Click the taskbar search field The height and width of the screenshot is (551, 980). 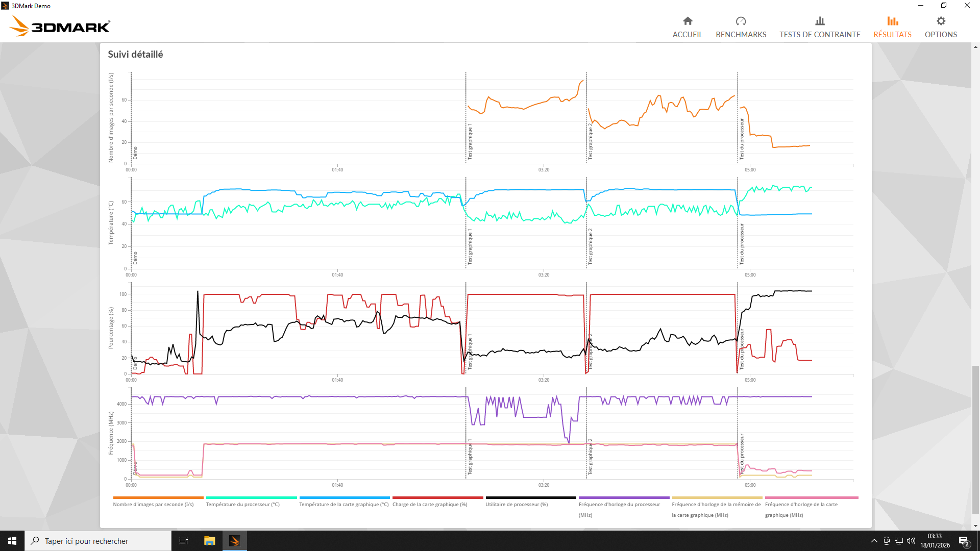97,541
